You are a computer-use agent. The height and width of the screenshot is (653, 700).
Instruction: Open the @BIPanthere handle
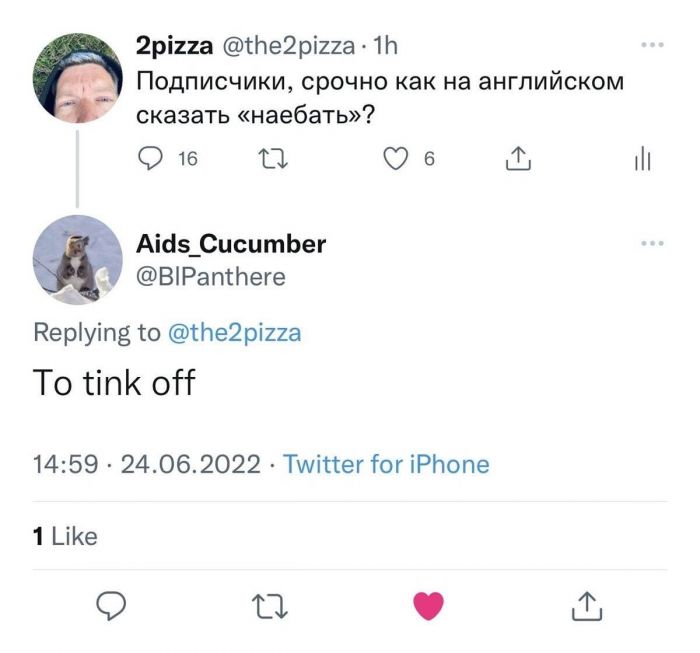point(210,276)
